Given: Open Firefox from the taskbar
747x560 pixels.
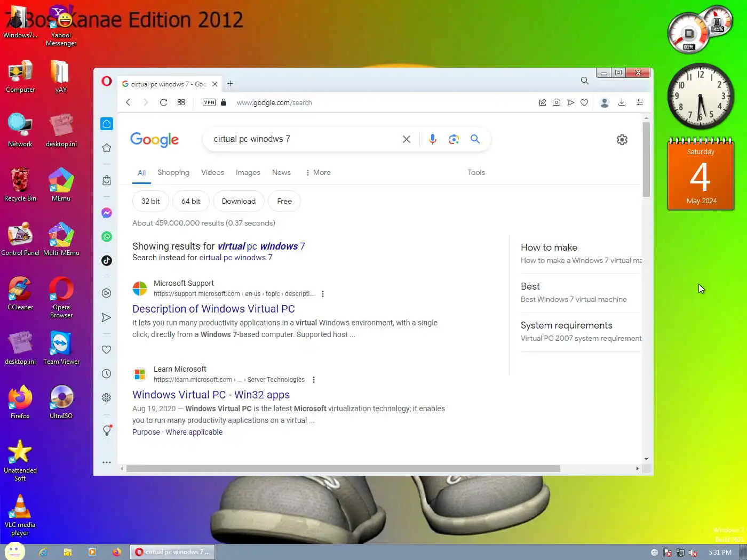Looking at the screenshot, I should click(116, 552).
